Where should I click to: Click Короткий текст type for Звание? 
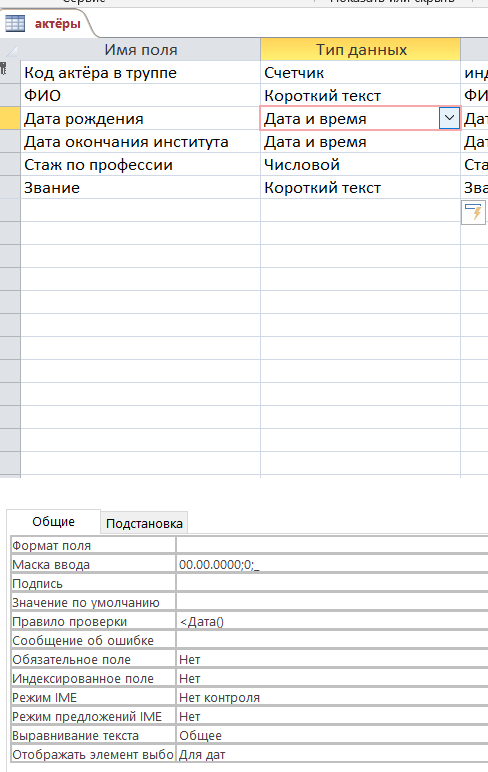(360, 188)
